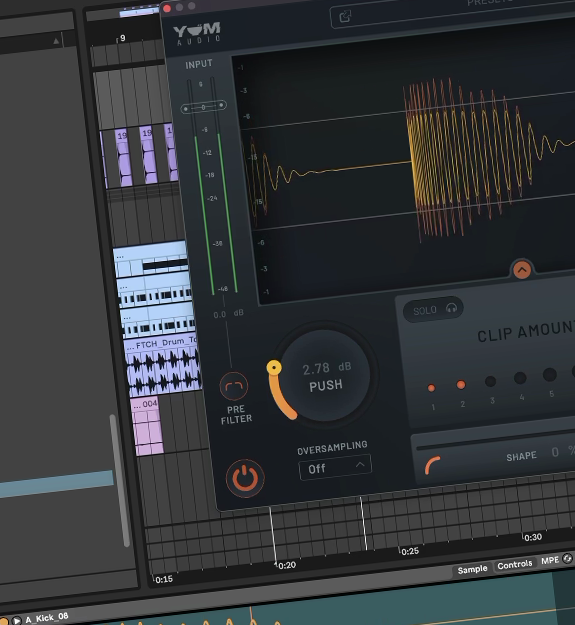
Task: Click the circular icon beside MPE
Action: click(x=567, y=558)
